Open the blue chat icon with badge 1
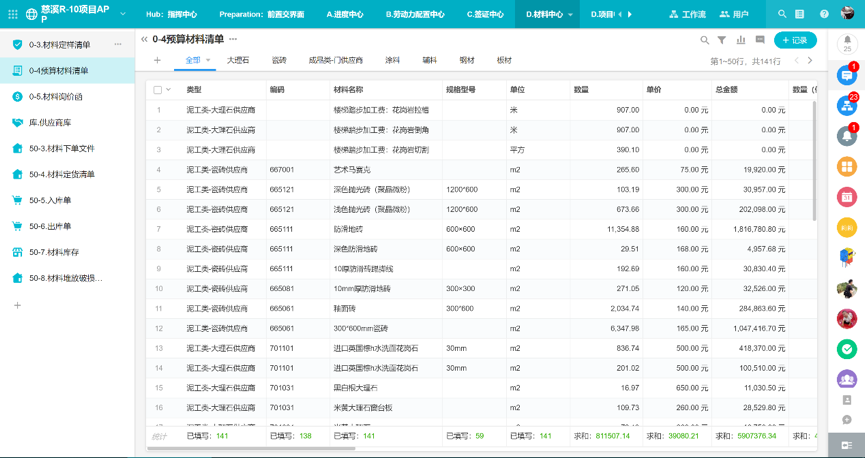Screen dimensions: 865x458 847,74
